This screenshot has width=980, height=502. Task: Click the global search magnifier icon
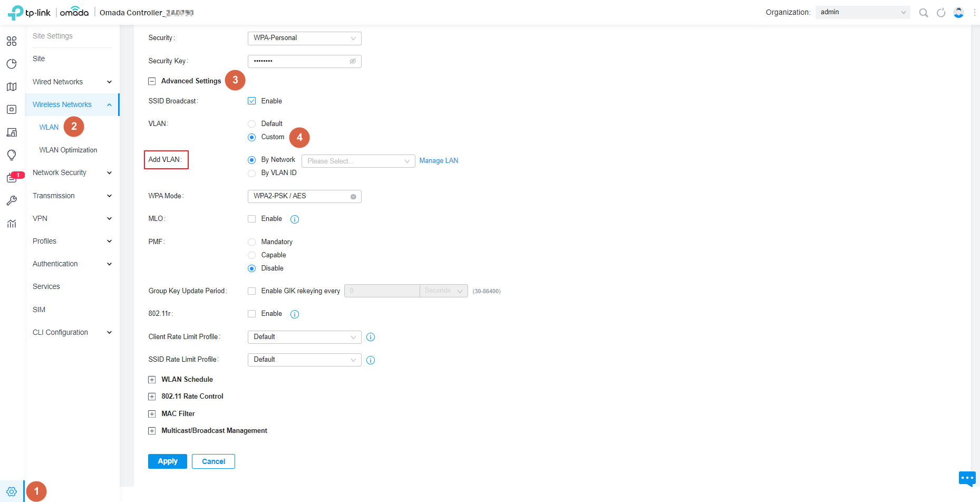pos(924,13)
